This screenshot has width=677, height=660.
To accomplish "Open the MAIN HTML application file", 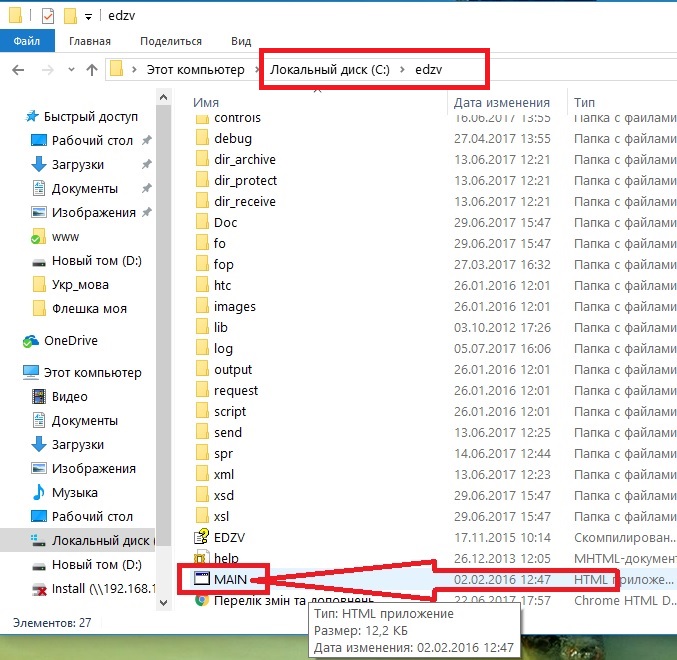I will (230, 579).
